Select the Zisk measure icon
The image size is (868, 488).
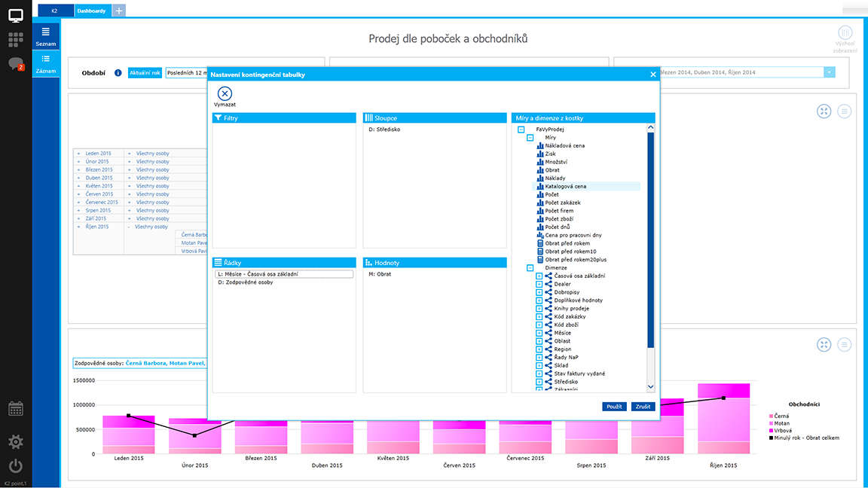pyautogui.click(x=540, y=154)
